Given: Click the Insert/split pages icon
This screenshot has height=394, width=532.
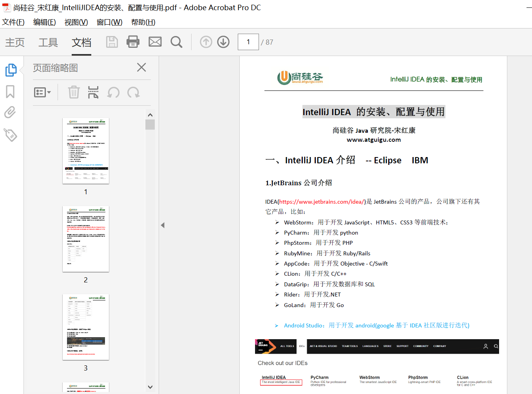Looking at the screenshot, I should [x=93, y=92].
